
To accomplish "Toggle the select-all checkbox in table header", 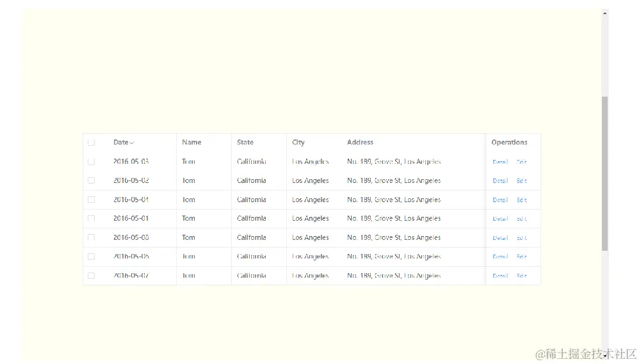I will 91,143.
